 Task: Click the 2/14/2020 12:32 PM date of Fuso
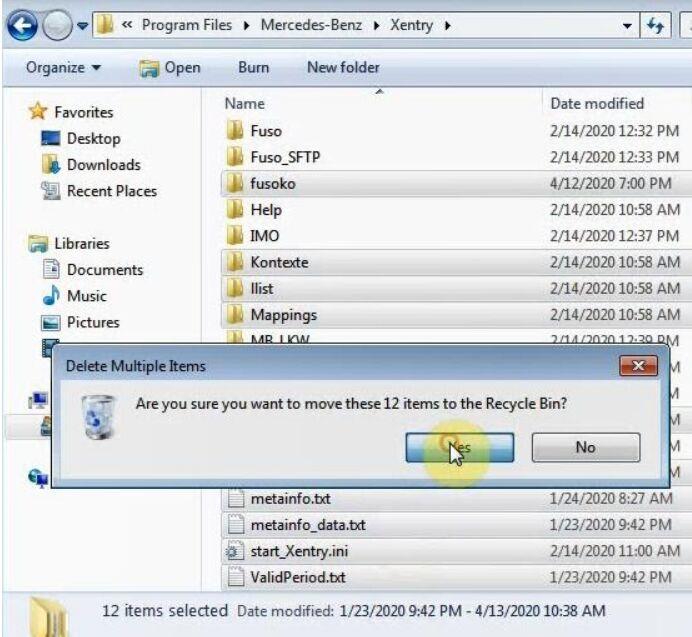[x=614, y=131]
